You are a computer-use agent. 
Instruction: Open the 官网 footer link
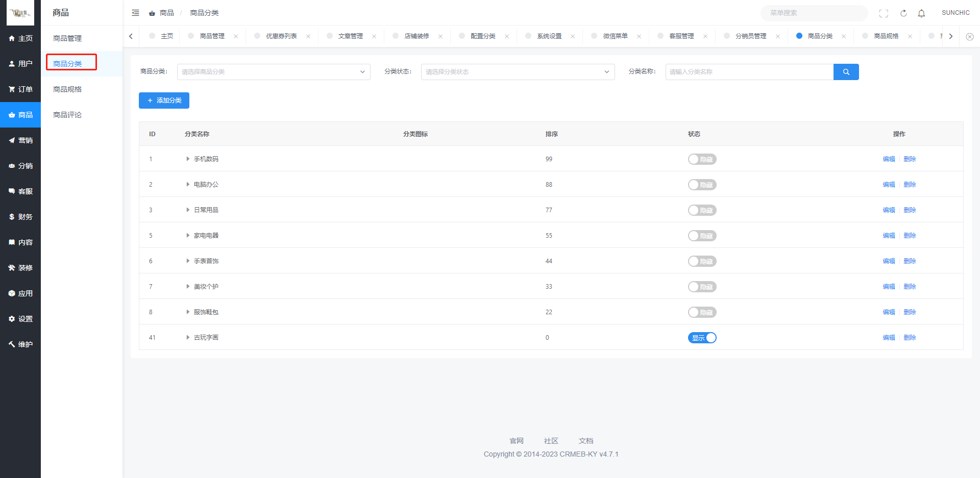(517, 441)
